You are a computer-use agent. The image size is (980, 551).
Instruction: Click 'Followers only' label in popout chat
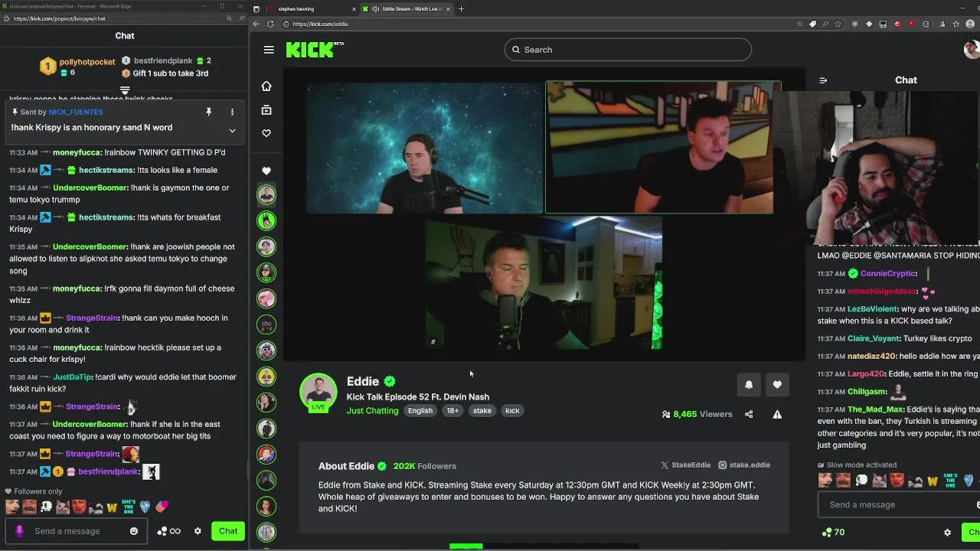tap(38, 491)
